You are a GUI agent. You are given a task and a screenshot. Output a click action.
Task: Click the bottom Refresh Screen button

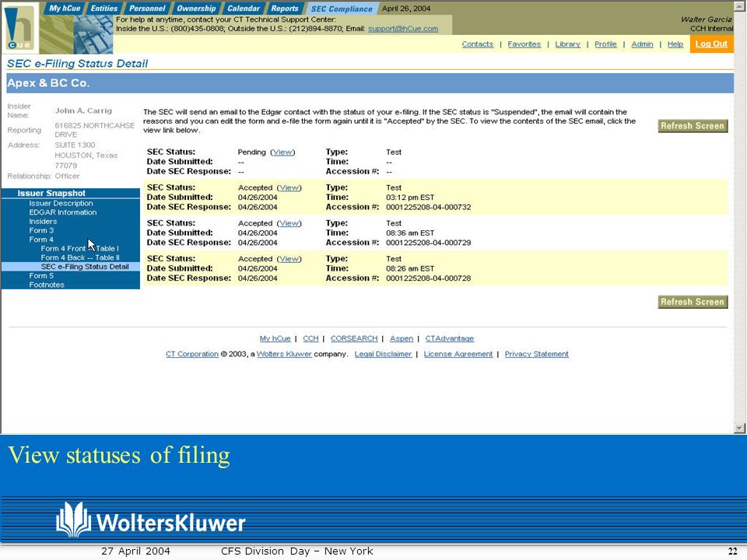tap(693, 302)
